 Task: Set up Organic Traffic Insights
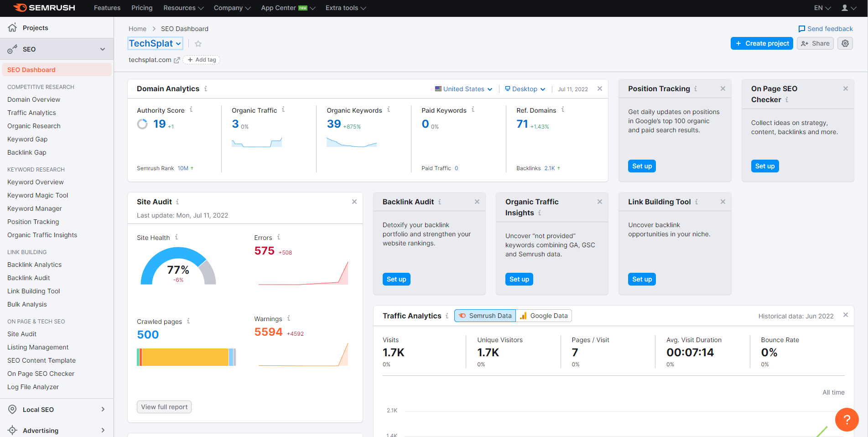pyautogui.click(x=519, y=279)
